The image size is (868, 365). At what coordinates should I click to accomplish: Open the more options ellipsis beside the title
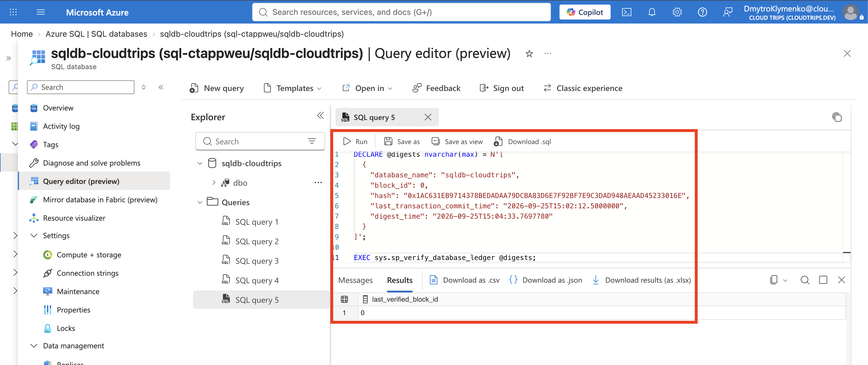[547, 54]
